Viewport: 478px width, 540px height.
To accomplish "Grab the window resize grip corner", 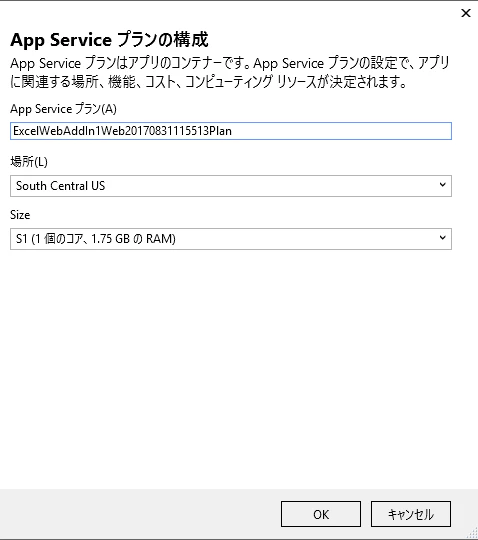I will (472, 534).
